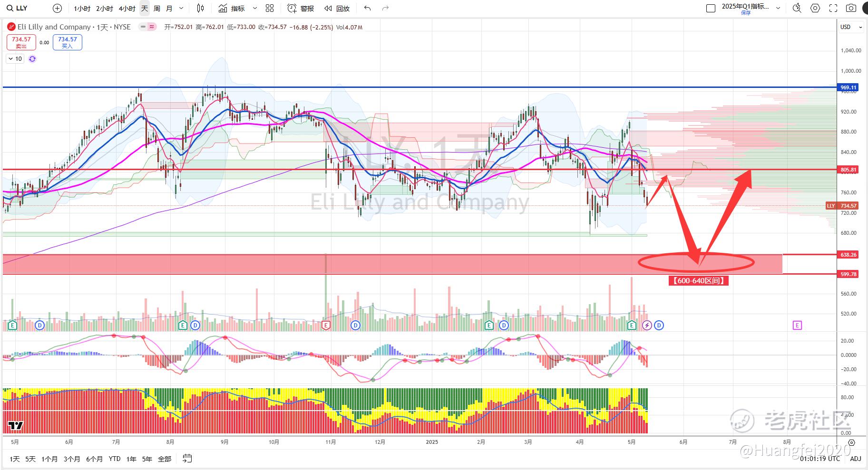
Task: Click the compare or add symbol plus icon
Action: coord(57,8)
